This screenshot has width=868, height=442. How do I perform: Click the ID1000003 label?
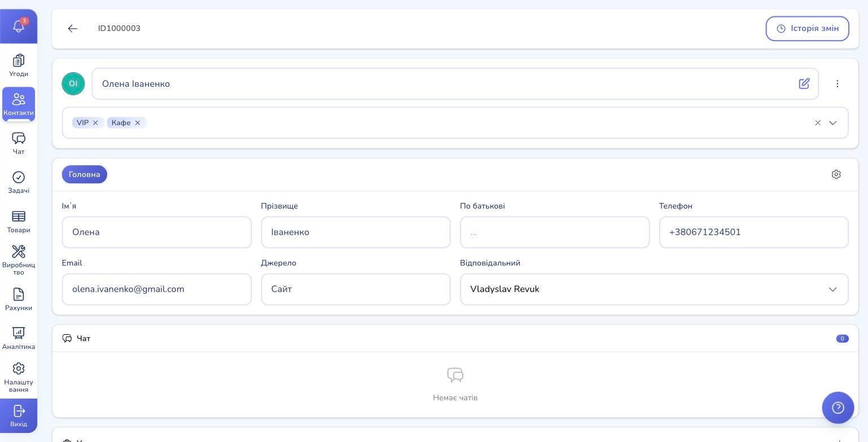coord(119,29)
